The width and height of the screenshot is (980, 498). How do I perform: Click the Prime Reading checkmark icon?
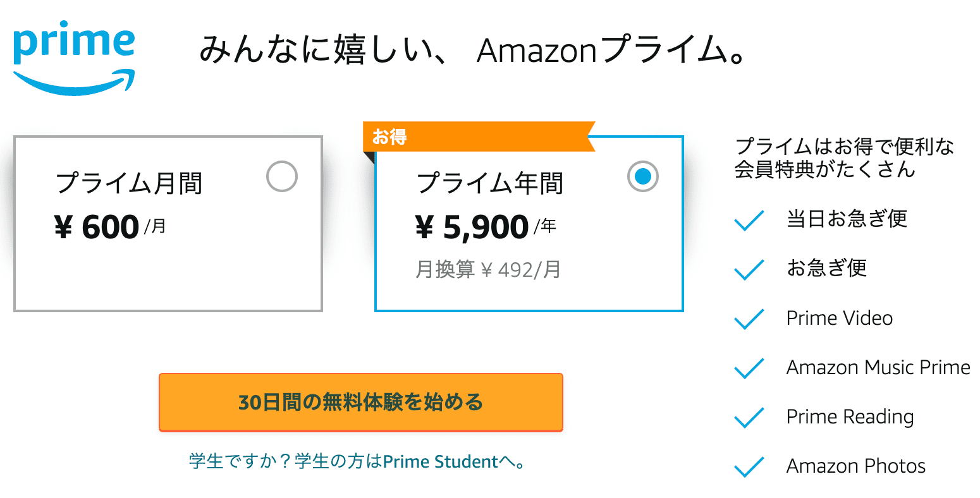click(x=749, y=417)
